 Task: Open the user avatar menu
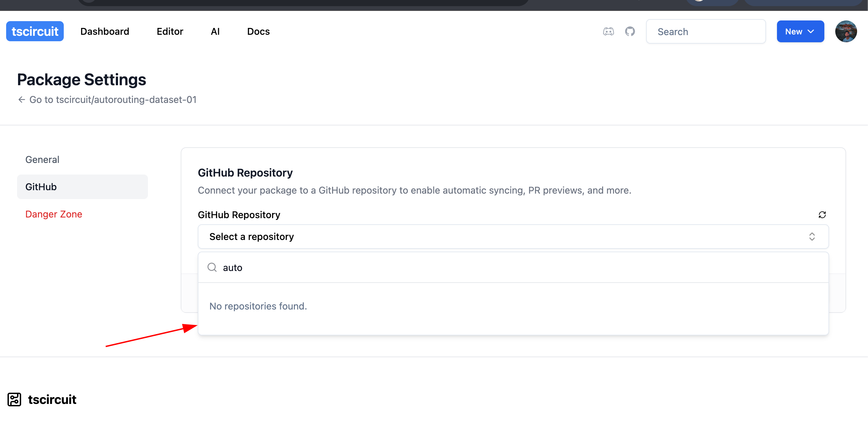tap(846, 31)
